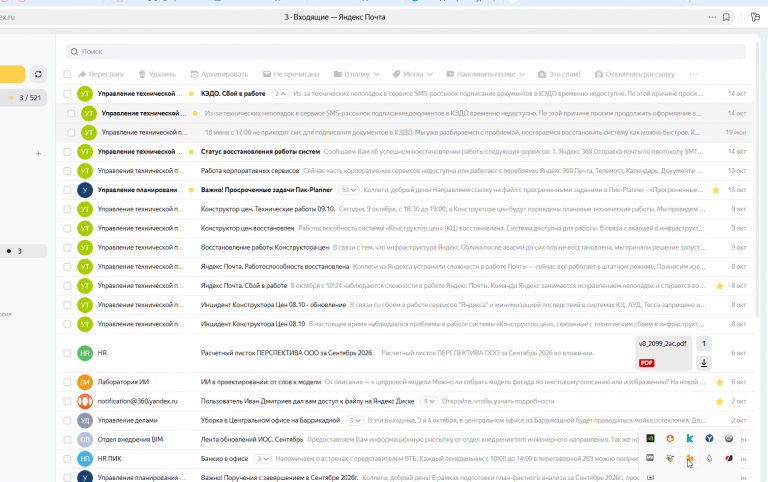Open the 19 июн nested КЭДО message

405,133
